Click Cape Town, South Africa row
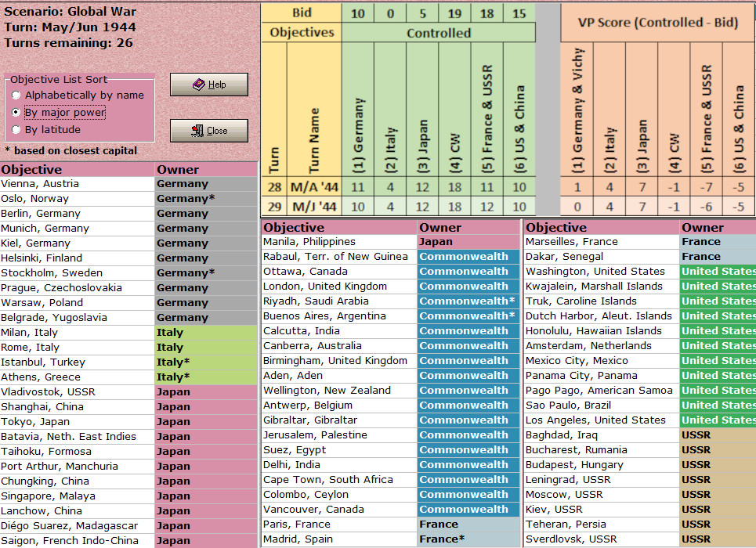The image size is (756, 548). point(390,480)
